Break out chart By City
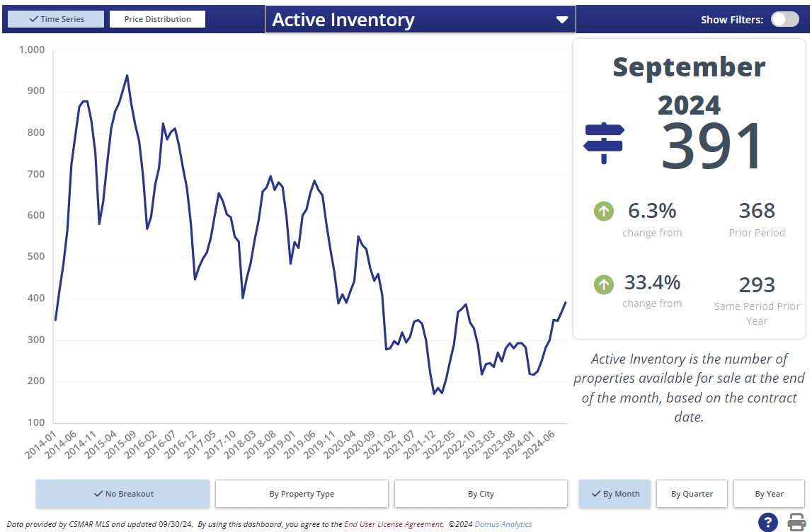Screen dimensions: 812x532 click(x=481, y=494)
